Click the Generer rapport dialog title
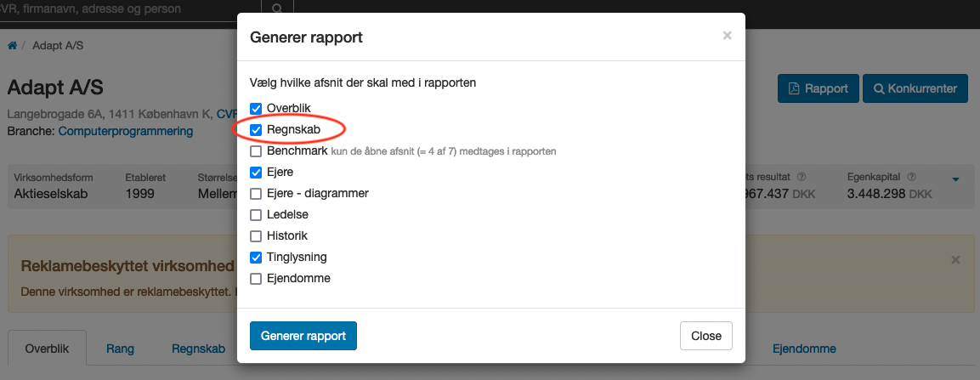Viewport: 980px width, 380px height. coord(306,37)
